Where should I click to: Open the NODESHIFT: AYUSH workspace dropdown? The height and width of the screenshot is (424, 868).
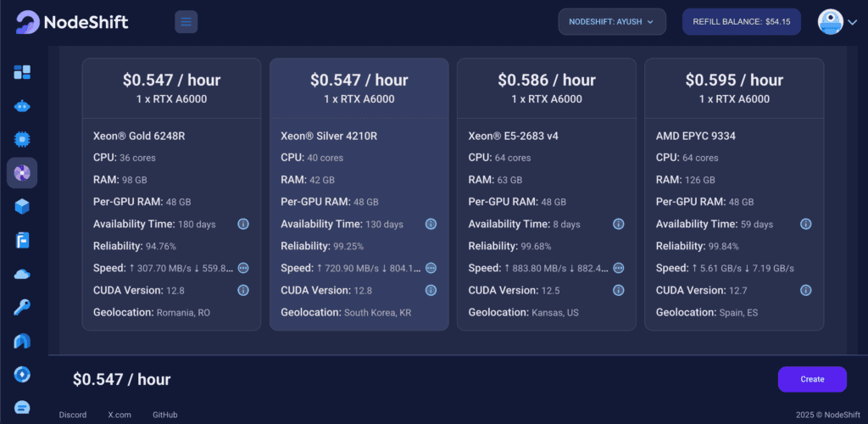tap(612, 22)
